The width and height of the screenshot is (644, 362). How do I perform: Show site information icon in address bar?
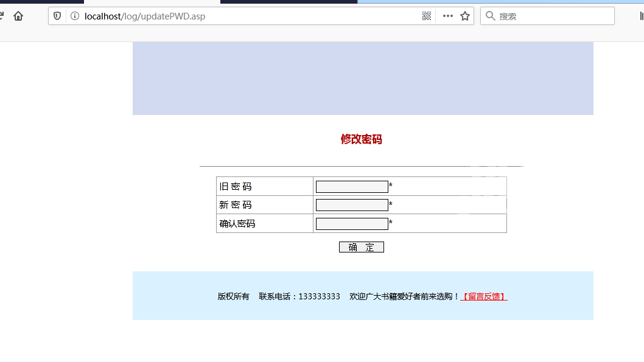point(75,16)
